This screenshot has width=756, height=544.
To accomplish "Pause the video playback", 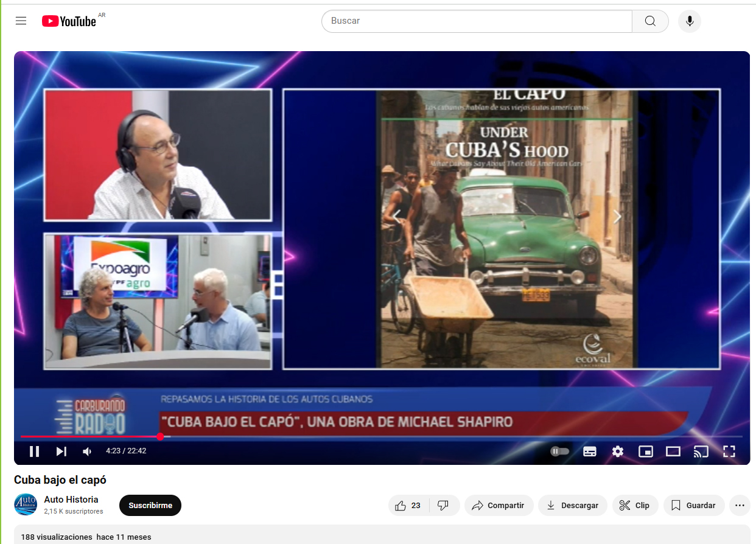I will (34, 451).
